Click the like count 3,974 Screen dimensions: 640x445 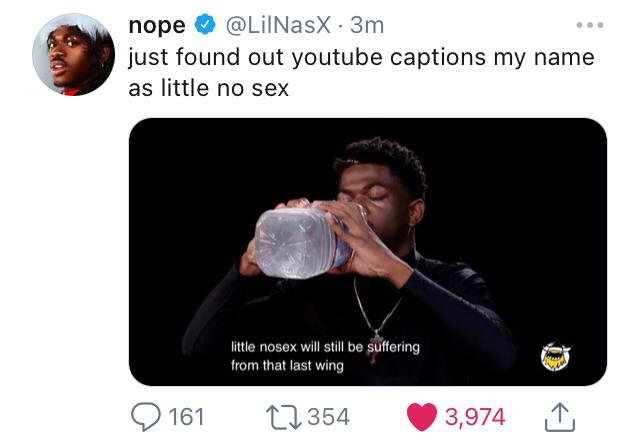click(475, 416)
